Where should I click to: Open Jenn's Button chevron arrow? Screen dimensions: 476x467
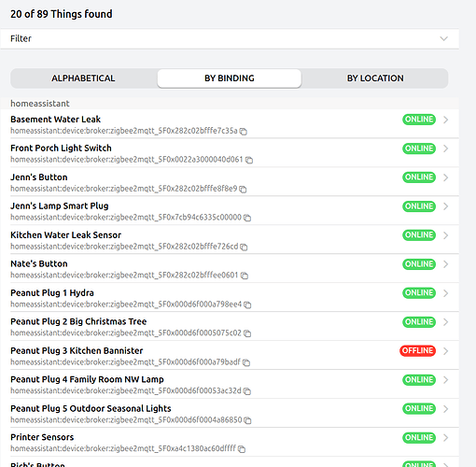pyautogui.click(x=446, y=177)
